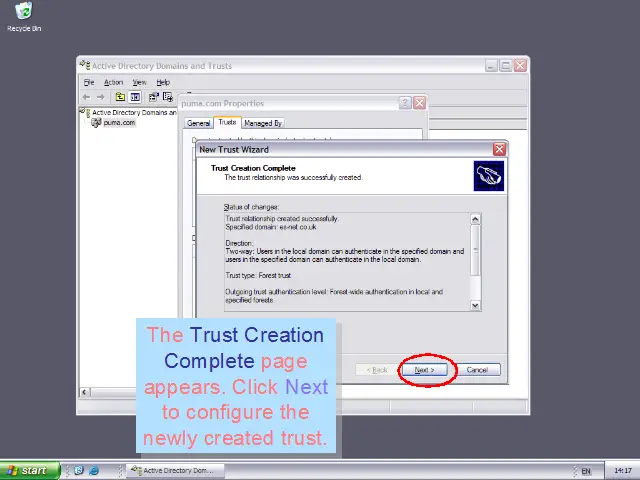
Task: Click the disabled Back button in wizard
Action: (377, 370)
